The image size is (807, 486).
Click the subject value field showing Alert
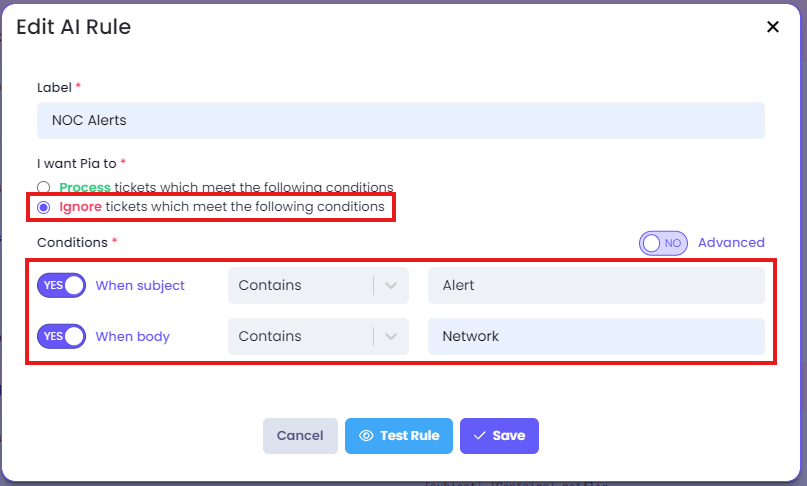click(x=596, y=285)
